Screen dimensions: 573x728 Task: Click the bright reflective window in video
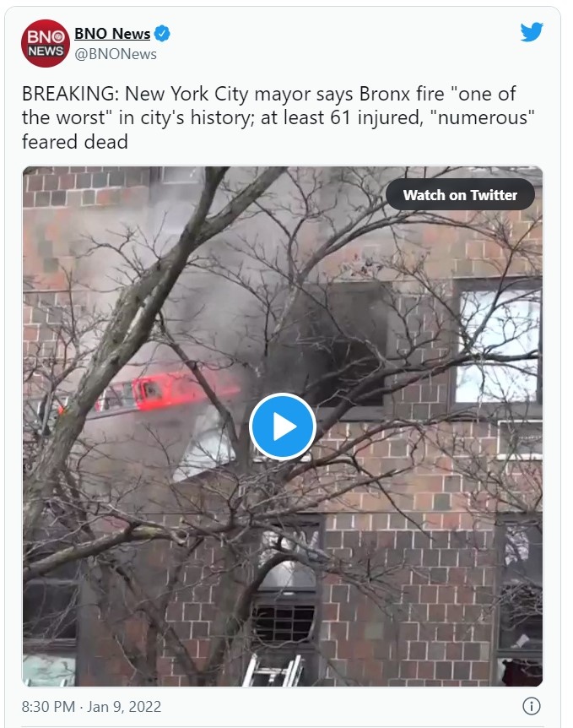click(x=500, y=346)
